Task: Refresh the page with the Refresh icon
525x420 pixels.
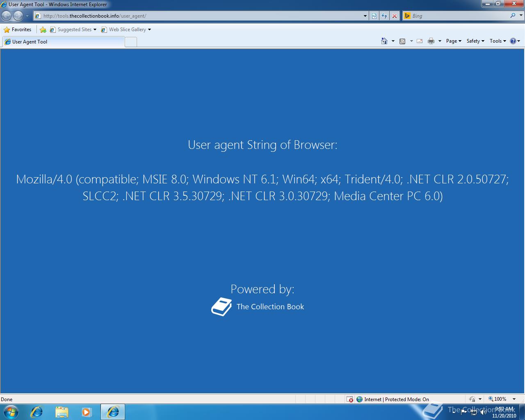Action: [384, 16]
